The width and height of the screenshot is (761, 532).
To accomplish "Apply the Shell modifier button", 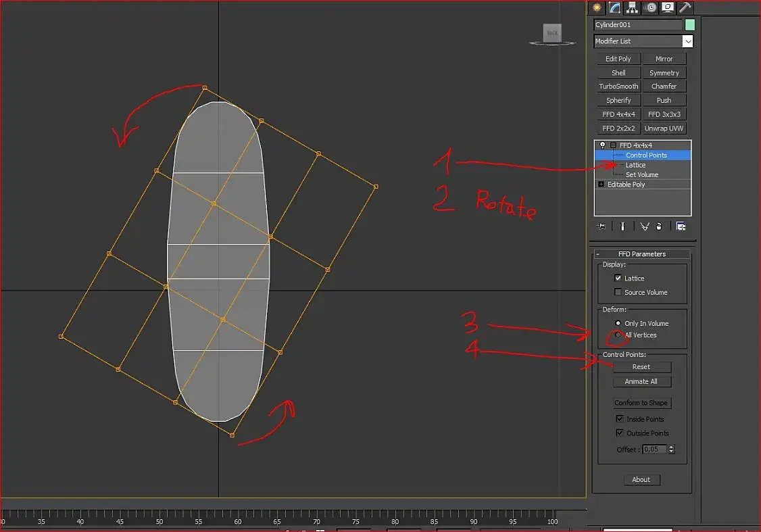I will pos(618,73).
